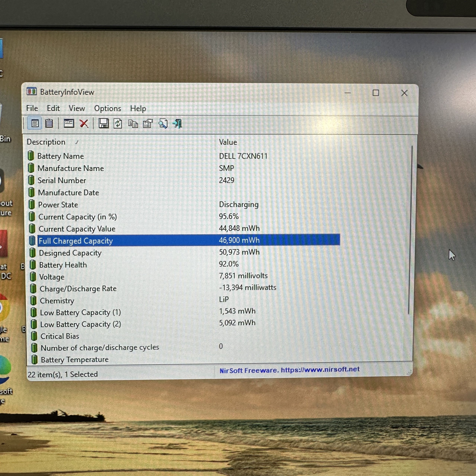Click the Exit door toolbar icon
This screenshot has width=476, height=476.
[178, 124]
